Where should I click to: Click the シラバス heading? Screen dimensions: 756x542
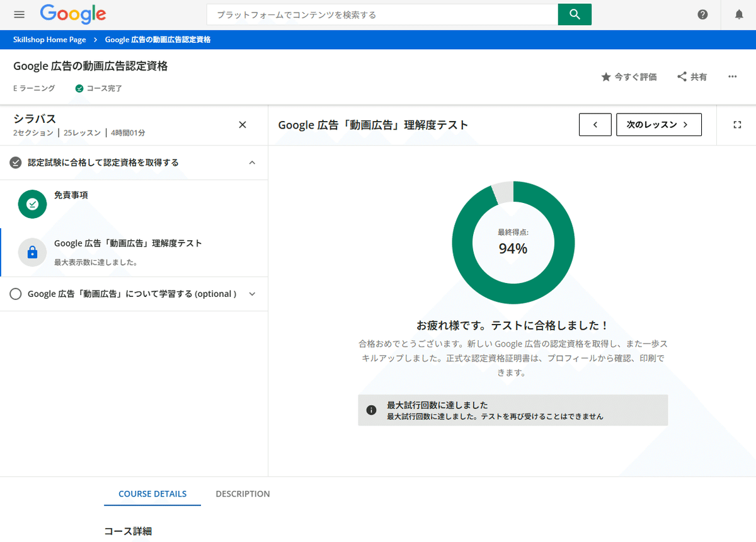[35, 119]
